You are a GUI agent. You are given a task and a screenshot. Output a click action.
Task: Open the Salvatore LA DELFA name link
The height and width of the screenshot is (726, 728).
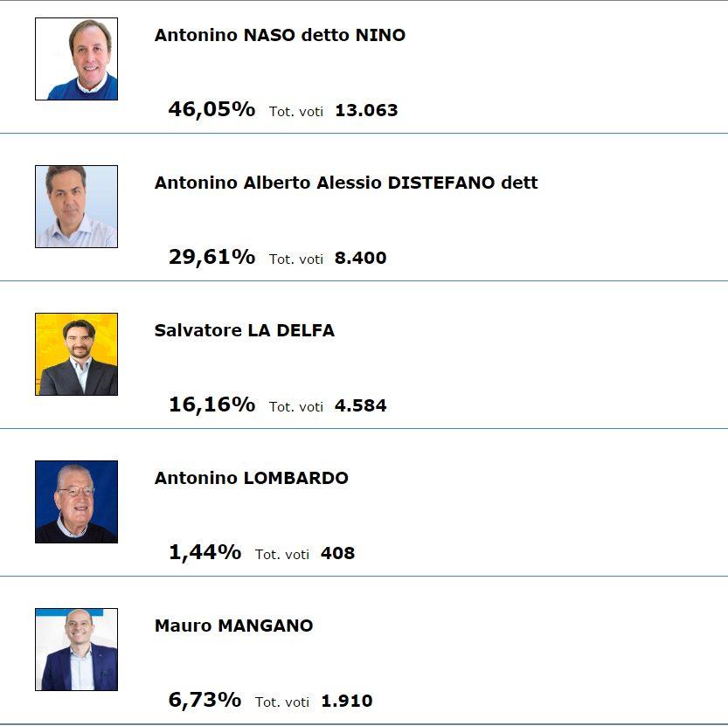pyautogui.click(x=245, y=331)
